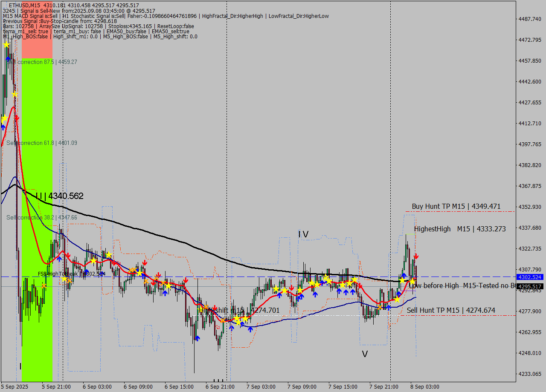546x392 pixels.
Task: Select the 'Buy Hunt TP M15 | 4349.471' label
Action: coord(456,207)
